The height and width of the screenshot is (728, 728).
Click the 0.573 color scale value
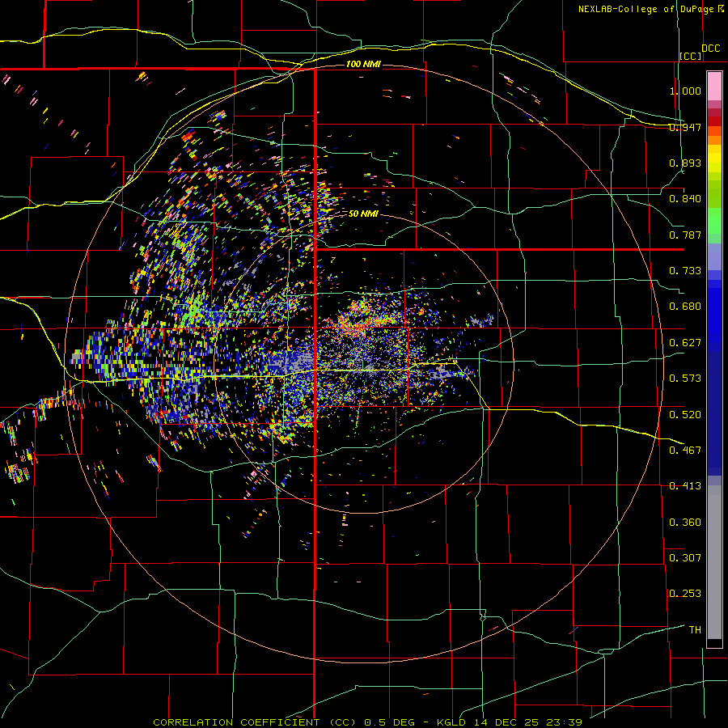click(685, 379)
